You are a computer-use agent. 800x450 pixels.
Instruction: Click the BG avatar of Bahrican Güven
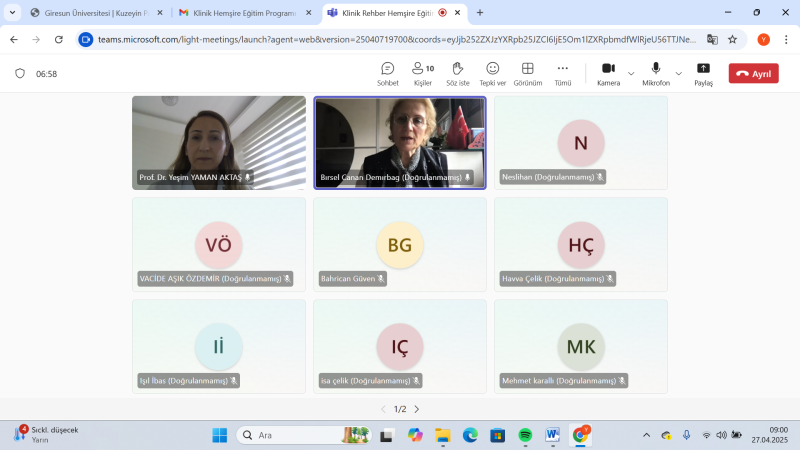point(400,245)
